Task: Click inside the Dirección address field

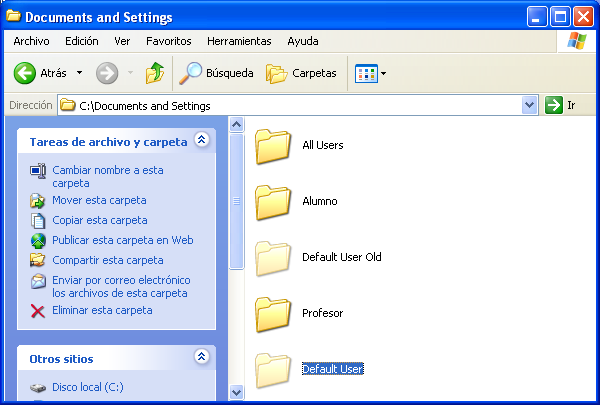Action: (300, 105)
